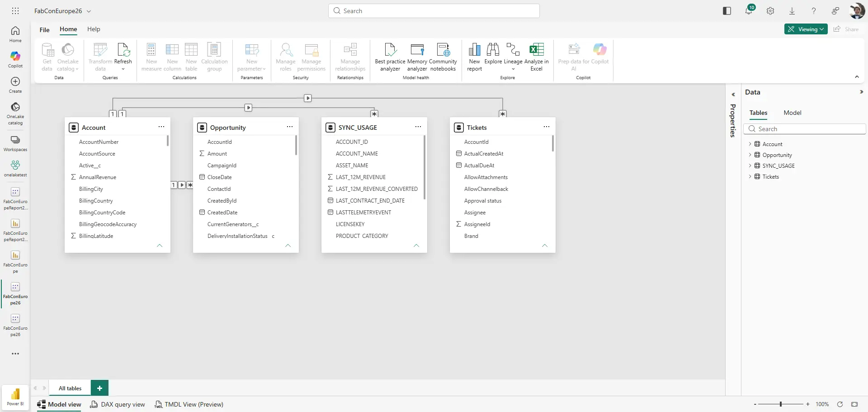Open the help question mark
The image size is (868, 412).
(814, 11)
